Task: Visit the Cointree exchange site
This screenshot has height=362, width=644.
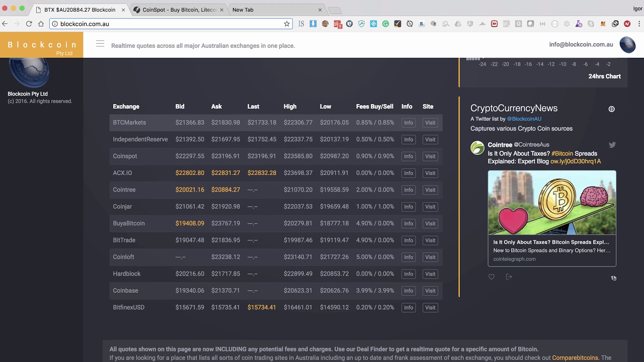Action: tap(430, 190)
